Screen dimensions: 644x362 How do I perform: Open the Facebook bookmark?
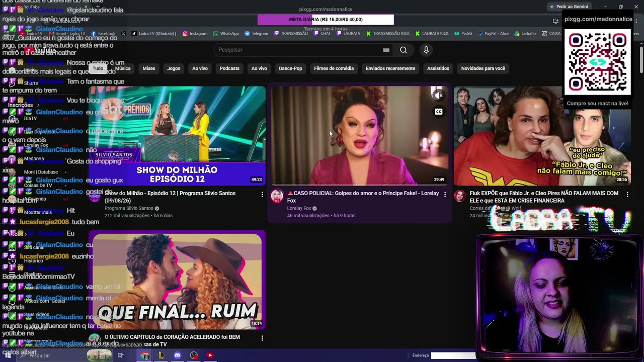tap(103, 34)
